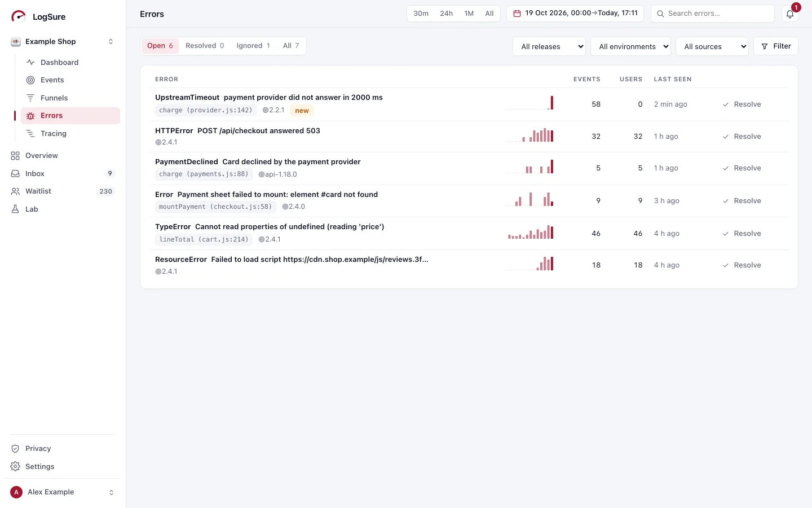Viewport: 812px width, 508px height.
Task: Click the search magnifier icon
Action: point(660,14)
